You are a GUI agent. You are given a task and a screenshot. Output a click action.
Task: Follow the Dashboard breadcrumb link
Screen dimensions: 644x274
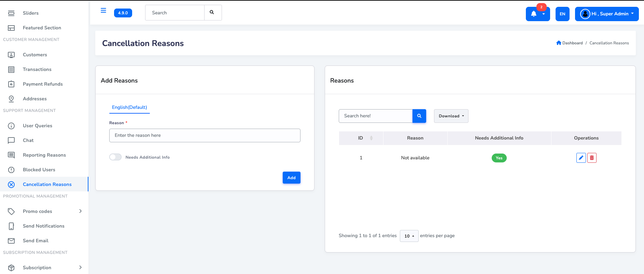pos(572,43)
